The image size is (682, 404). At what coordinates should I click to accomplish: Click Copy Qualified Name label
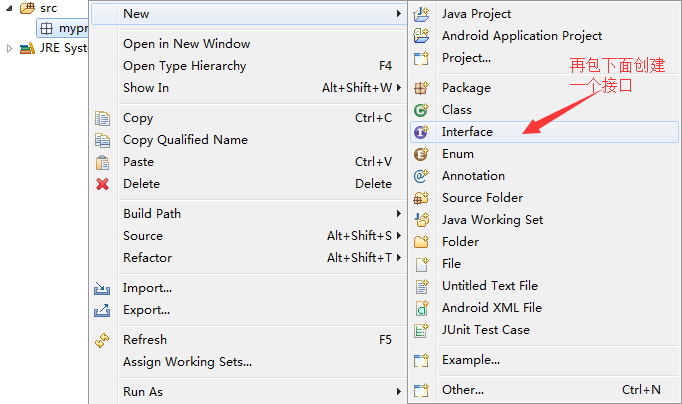pos(185,140)
